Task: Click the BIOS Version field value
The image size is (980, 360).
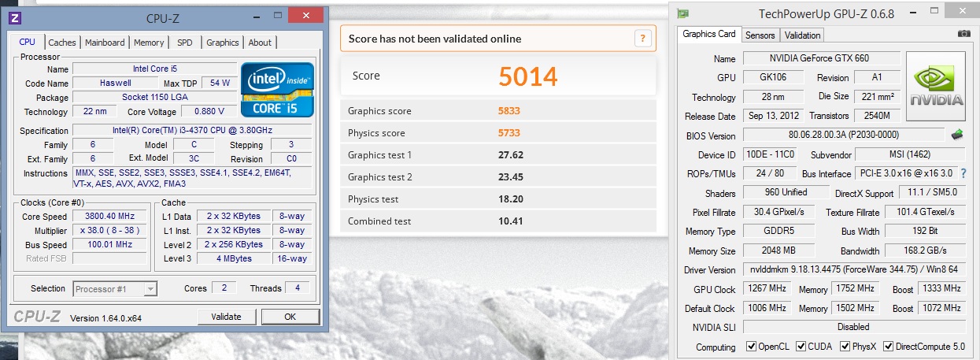Action: pyautogui.click(x=844, y=135)
